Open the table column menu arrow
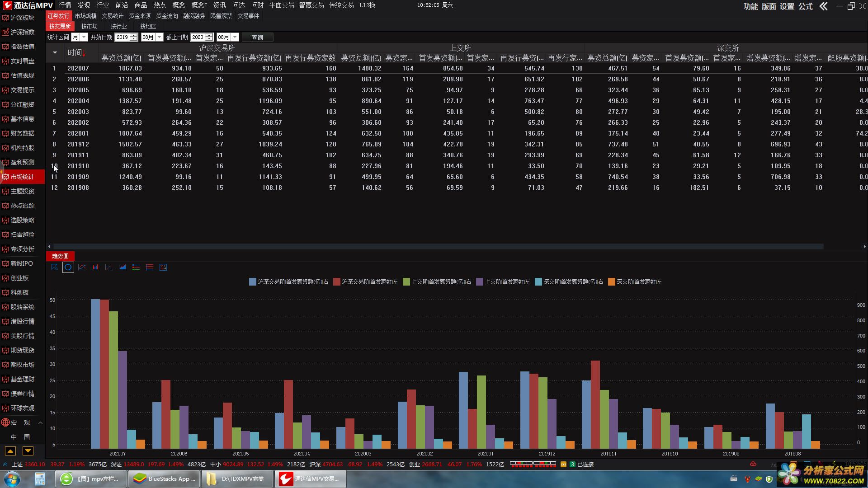This screenshot has height=488, width=868. (55, 53)
